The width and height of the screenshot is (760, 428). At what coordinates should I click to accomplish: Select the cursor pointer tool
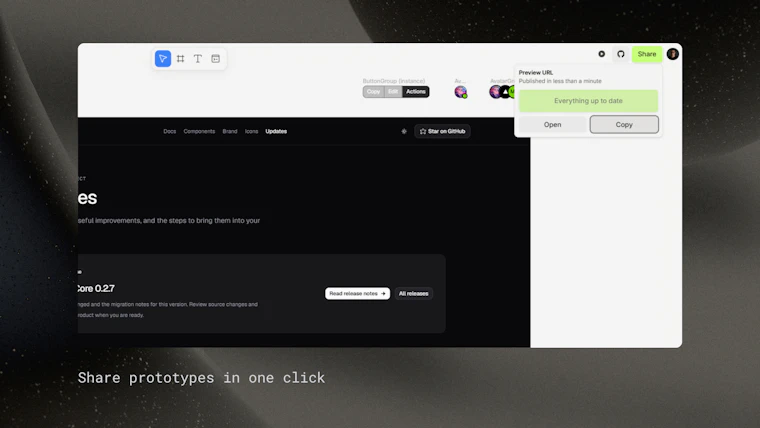163,59
